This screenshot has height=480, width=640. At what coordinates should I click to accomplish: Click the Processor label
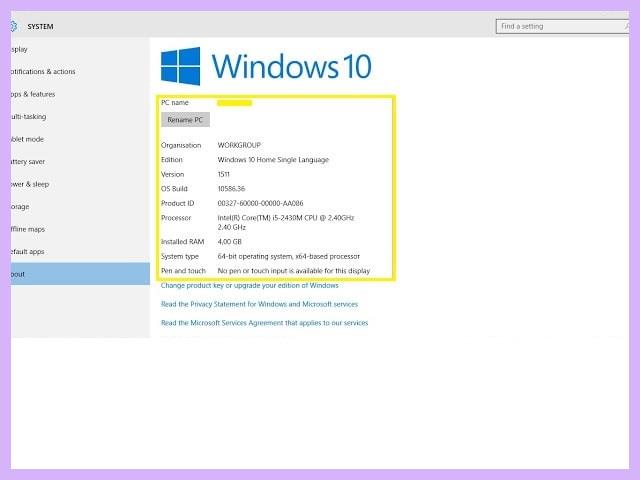point(176,218)
